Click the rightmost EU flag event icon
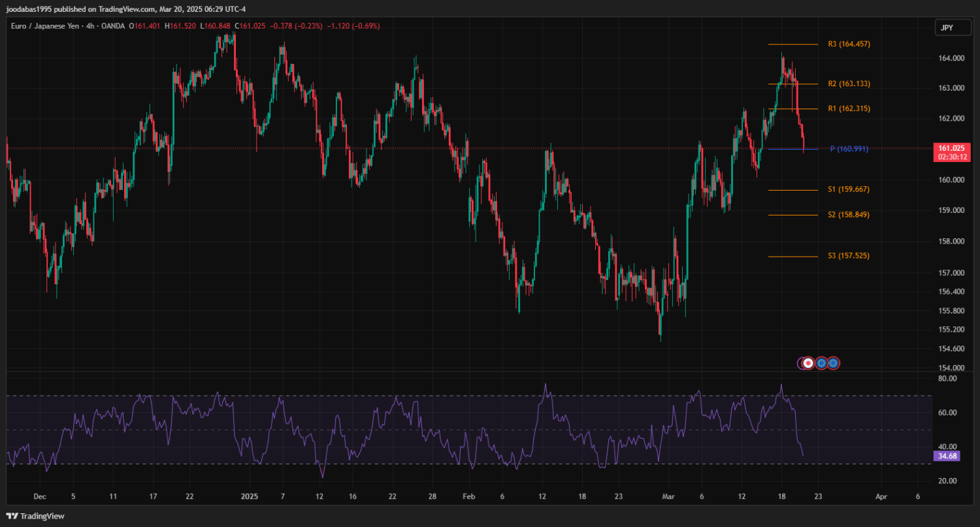The width and height of the screenshot is (980, 527). (x=833, y=363)
